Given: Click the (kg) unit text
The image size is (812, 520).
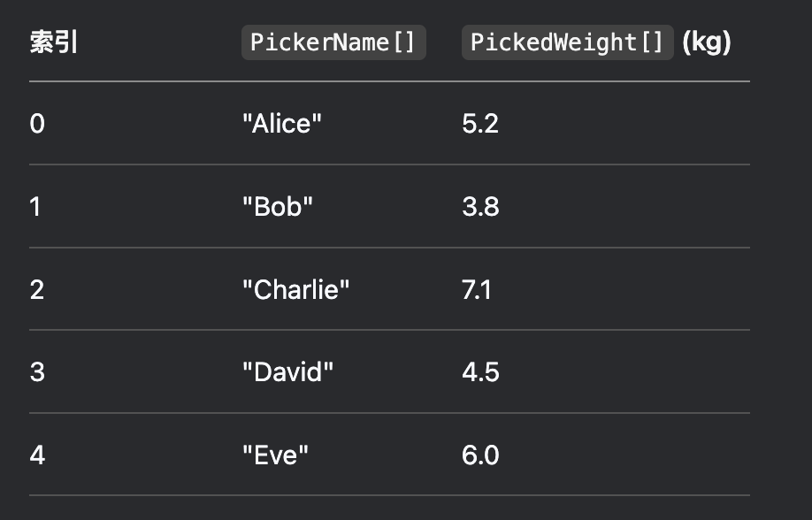Looking at the screenshot, I should click(707, 42).
